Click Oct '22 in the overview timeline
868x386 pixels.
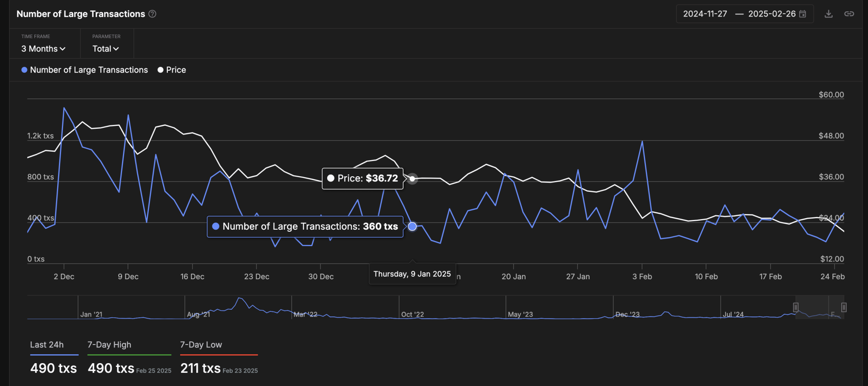click(412, 314)
